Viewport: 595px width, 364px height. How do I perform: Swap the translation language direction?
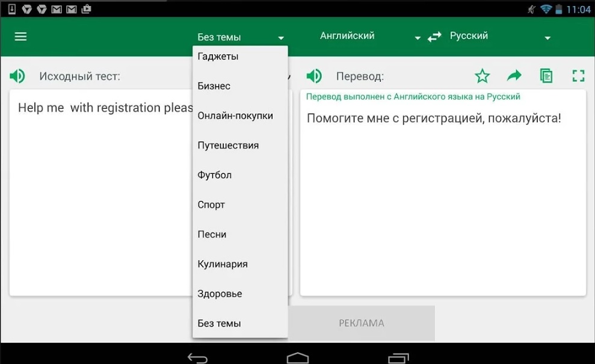pos(434,36)
